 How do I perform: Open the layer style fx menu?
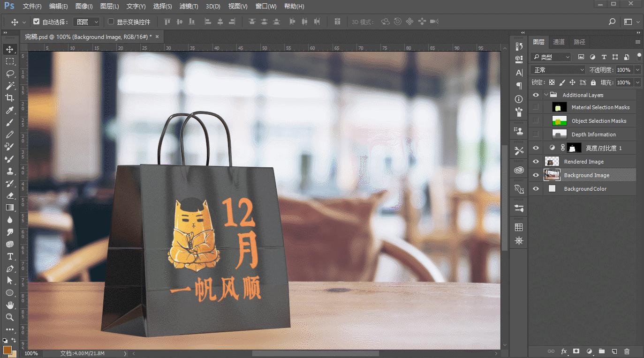coord(563,351)
